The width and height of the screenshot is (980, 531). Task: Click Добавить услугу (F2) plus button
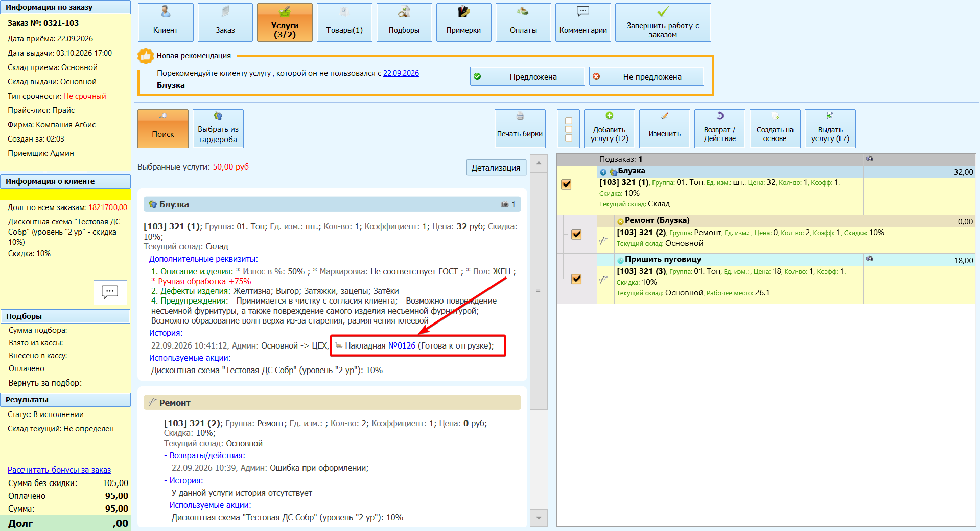[x=609, y=129]
